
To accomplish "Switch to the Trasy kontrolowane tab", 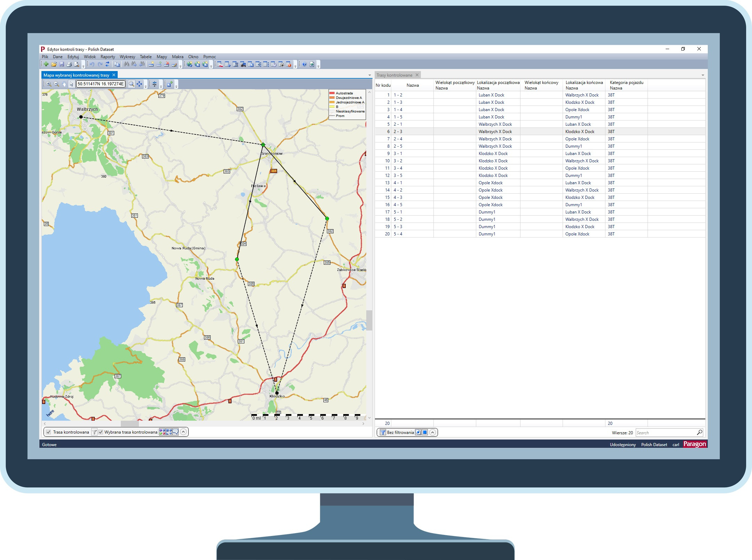I will pyautogui.click(x=394, y=75).
